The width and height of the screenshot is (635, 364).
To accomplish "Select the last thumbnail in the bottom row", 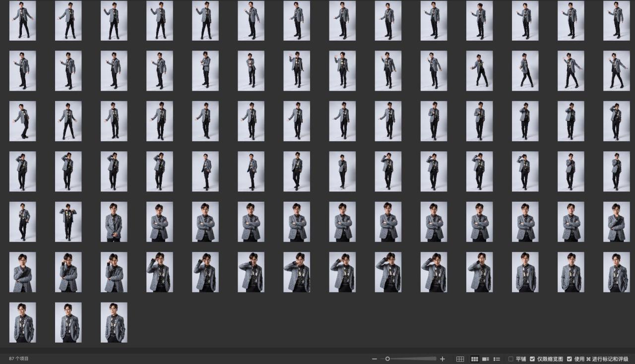I will pyautogui.click(x=114, y=322).
